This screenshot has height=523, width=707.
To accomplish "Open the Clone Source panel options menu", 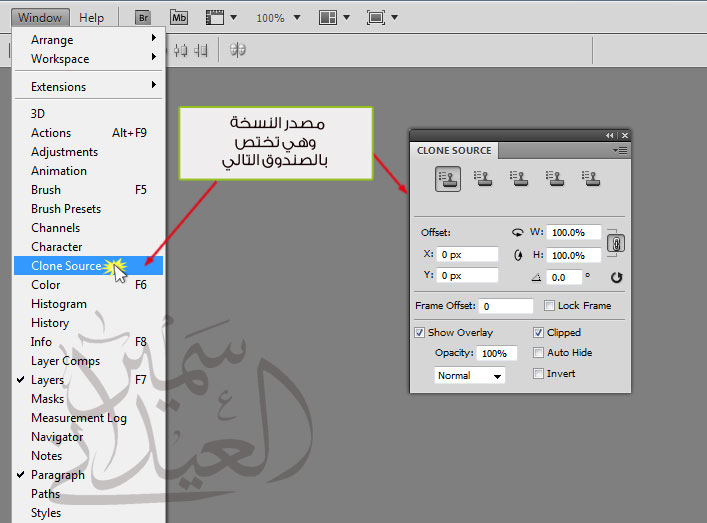I will [x=620, y=150].
